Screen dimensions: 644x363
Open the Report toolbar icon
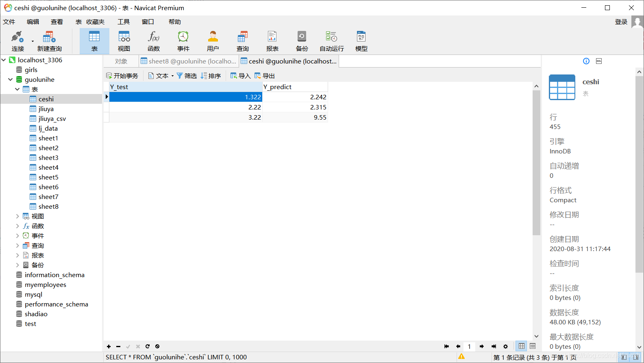pyautogui.click(x=272, y=41)
